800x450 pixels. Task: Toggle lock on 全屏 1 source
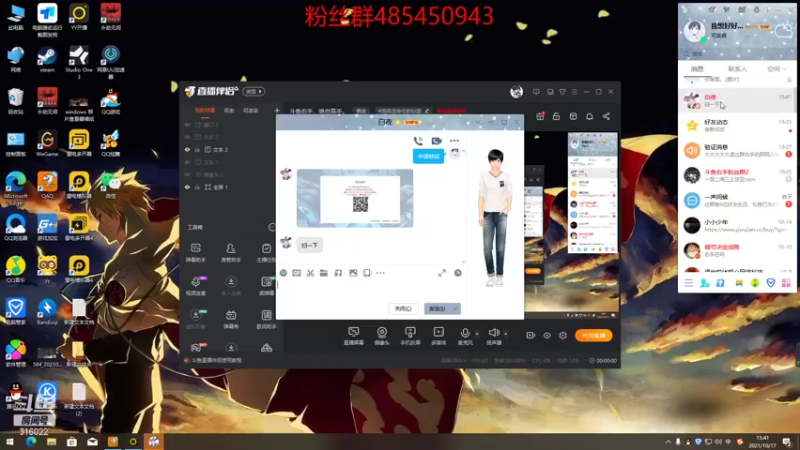coord(197,187)
